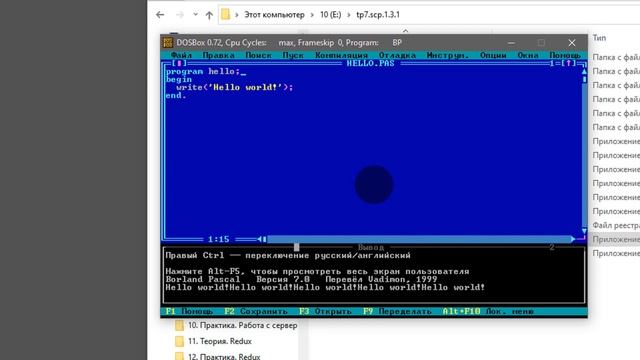
Task: Click the Тип column header
Action: [x=599, y=38]
